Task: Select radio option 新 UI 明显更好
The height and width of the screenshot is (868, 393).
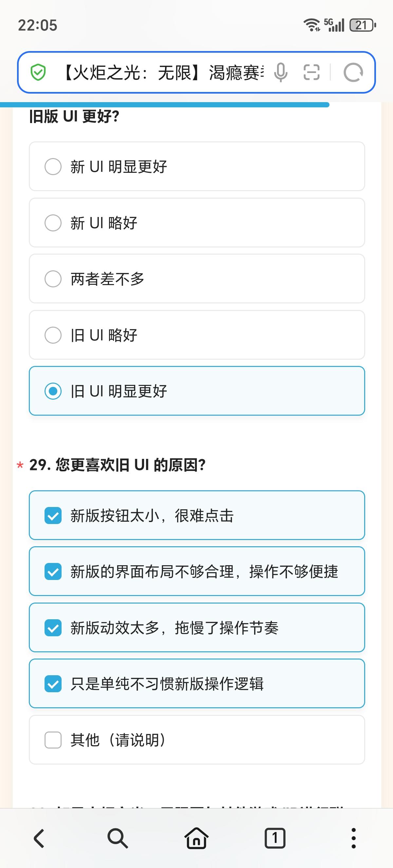Action: tap(53, 167)
